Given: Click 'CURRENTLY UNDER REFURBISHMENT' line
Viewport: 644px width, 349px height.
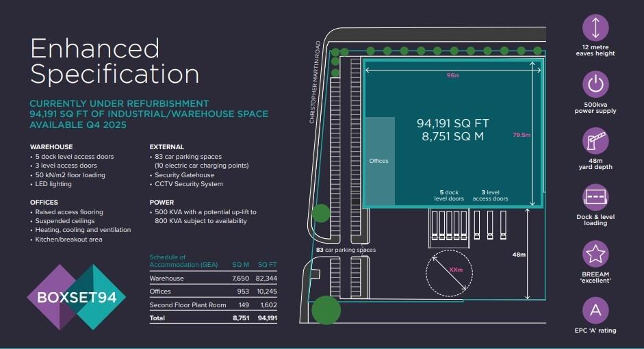Looking at the screenshot, I should point(119,103).
